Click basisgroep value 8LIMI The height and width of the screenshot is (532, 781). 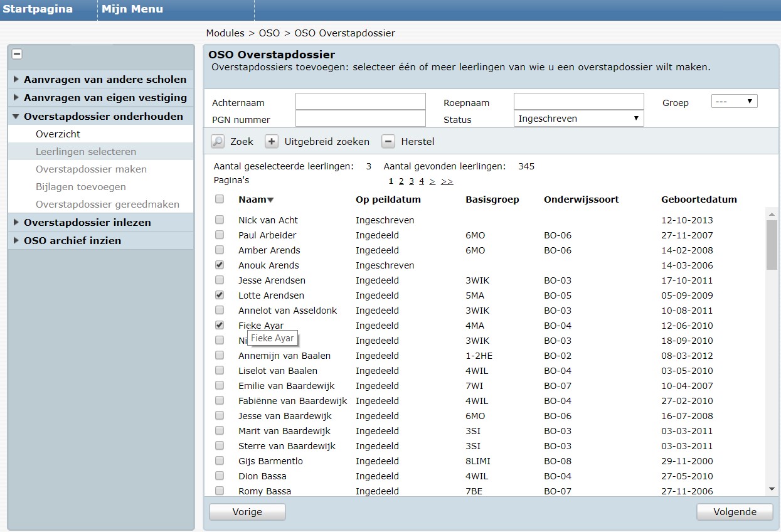[478, 461]
